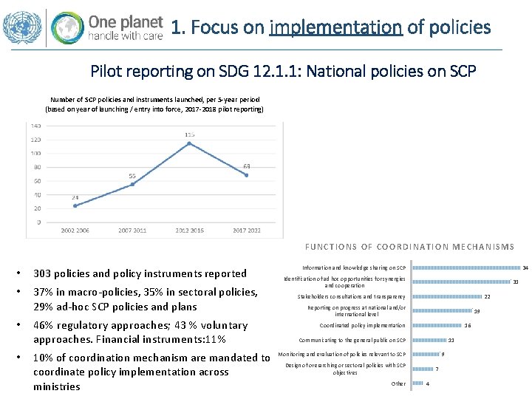Select the bullet '303 policies and policy instruments reported'
Viewport: 532px width, 399px height.
click(140, 273)
